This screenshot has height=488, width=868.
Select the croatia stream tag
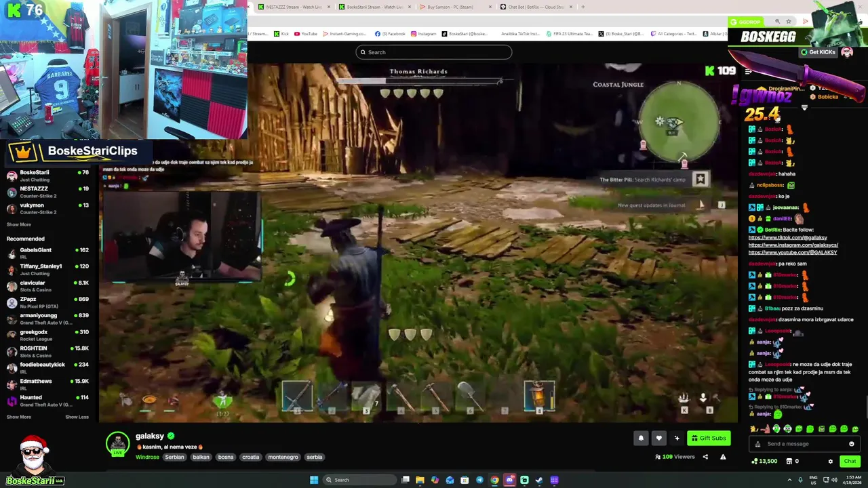(x=250, y=457)
